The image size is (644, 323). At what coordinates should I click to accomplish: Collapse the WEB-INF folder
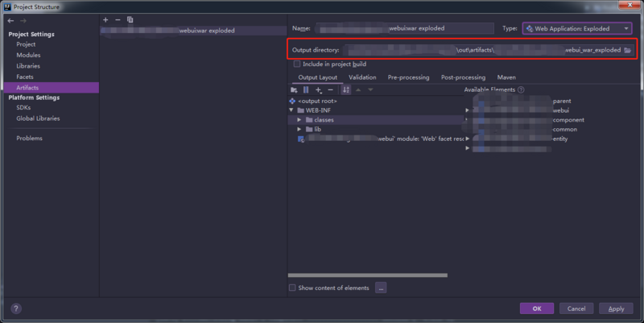(291, 110)
